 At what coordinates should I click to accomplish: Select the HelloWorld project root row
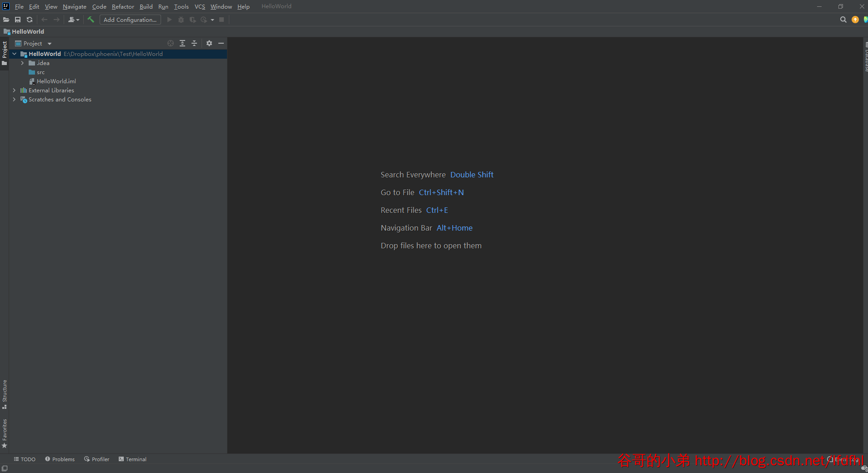pos(118,54)
